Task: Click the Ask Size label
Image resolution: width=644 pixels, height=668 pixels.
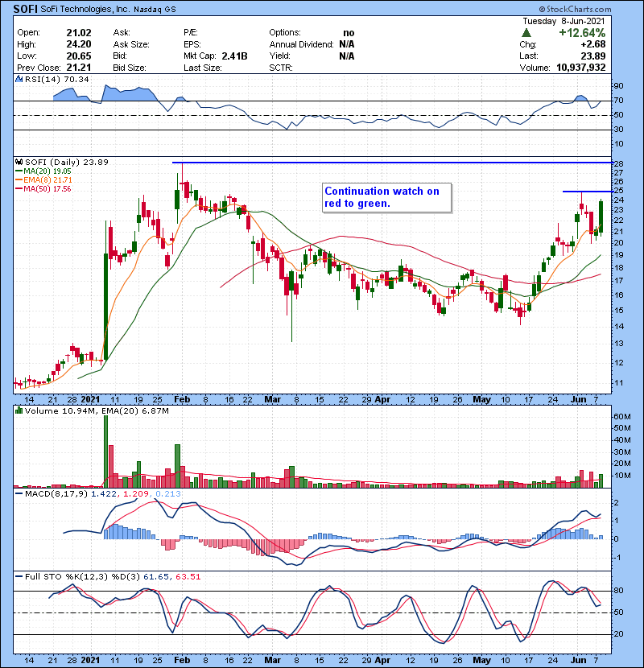Action: click(131, 44)
